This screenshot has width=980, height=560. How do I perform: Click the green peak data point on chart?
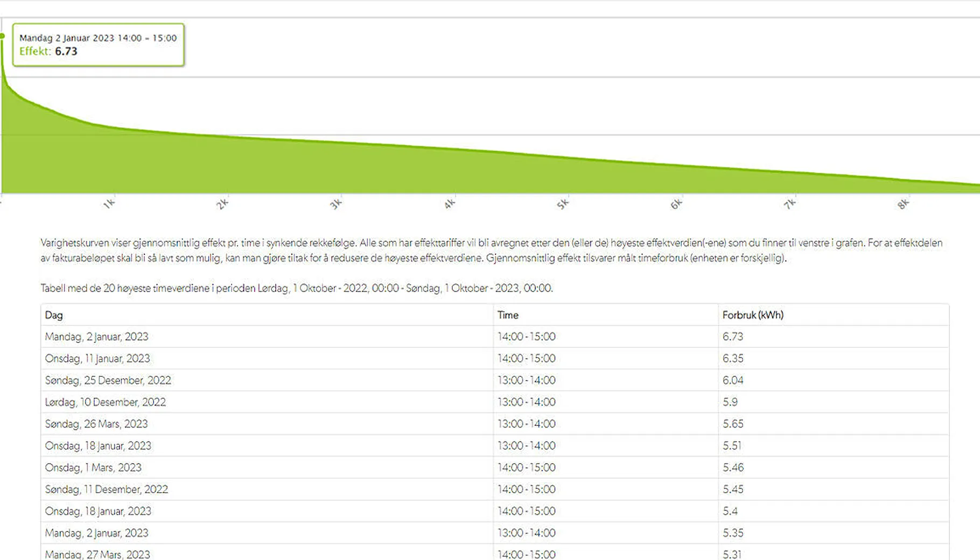click(3, 36)
